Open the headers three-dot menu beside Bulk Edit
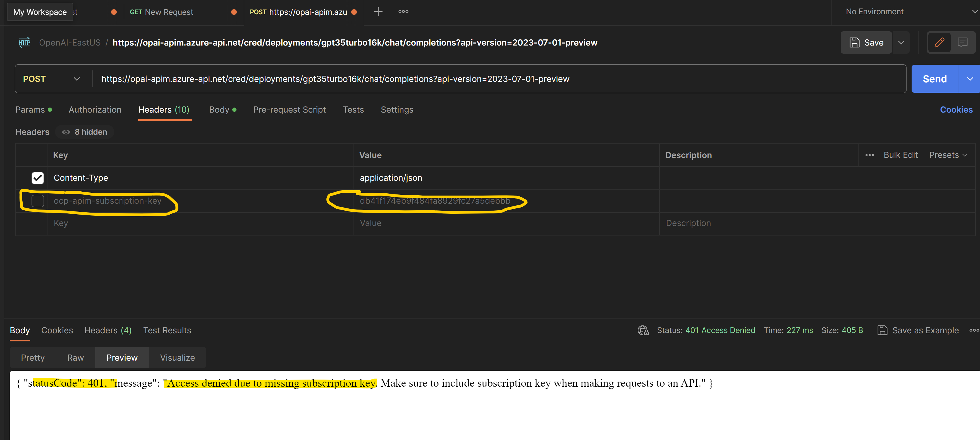 pyautogui.click(x=870, y=155)
